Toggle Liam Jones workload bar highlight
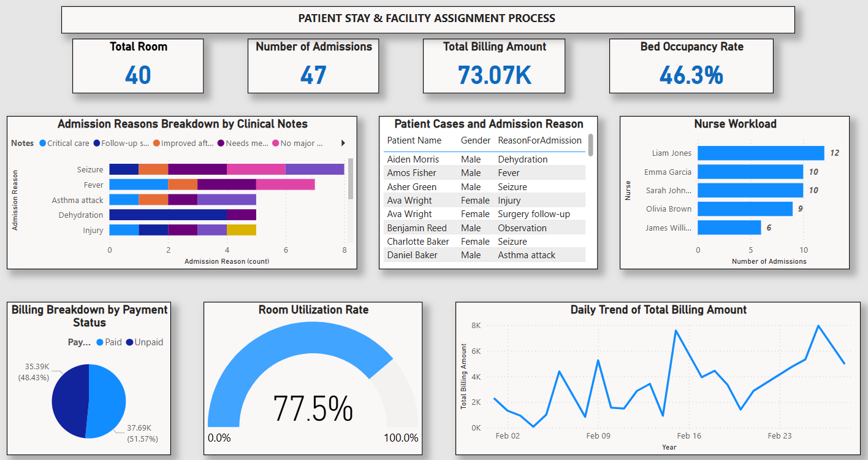 coord(760,153)
